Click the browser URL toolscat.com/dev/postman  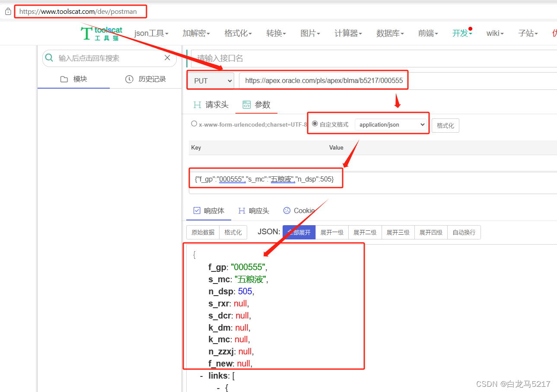(x=78, y=12)
